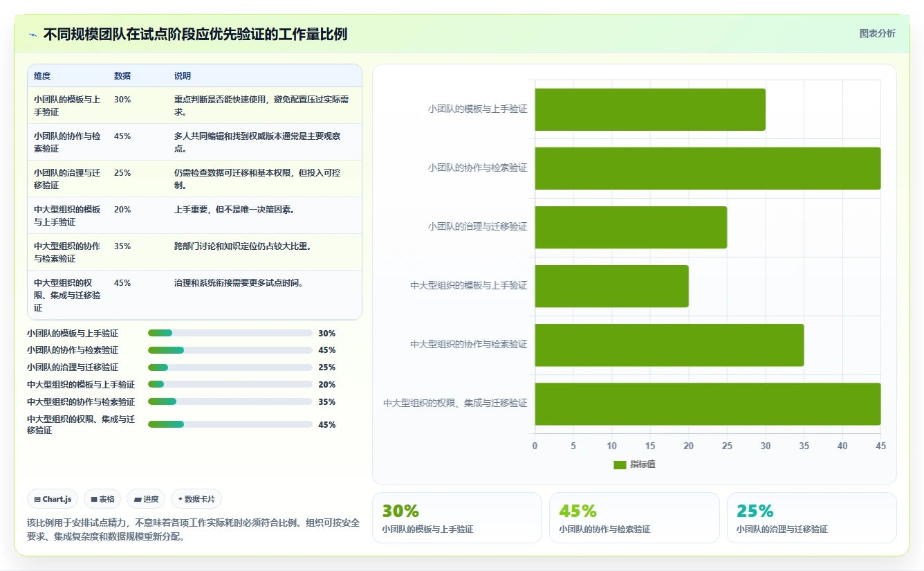
Task: Click the description 治理和系统衔接需要更多试点时间。
Action: (x=239, y=283)
